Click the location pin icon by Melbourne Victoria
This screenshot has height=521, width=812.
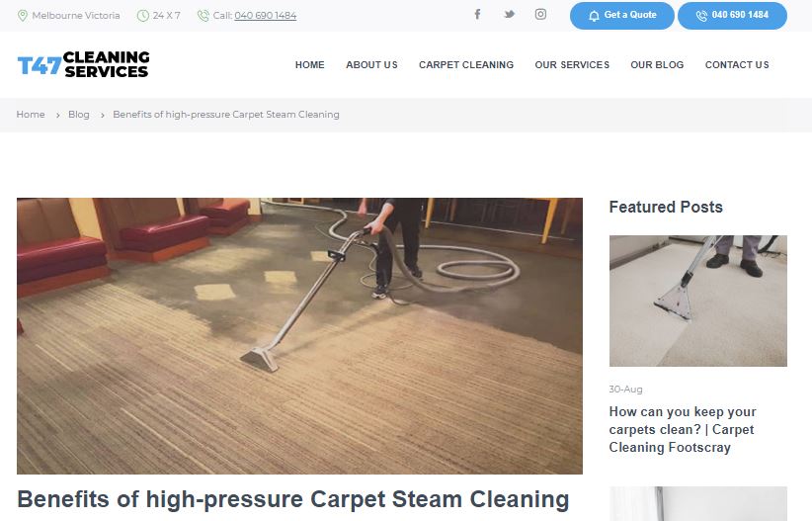click(23, 16)
